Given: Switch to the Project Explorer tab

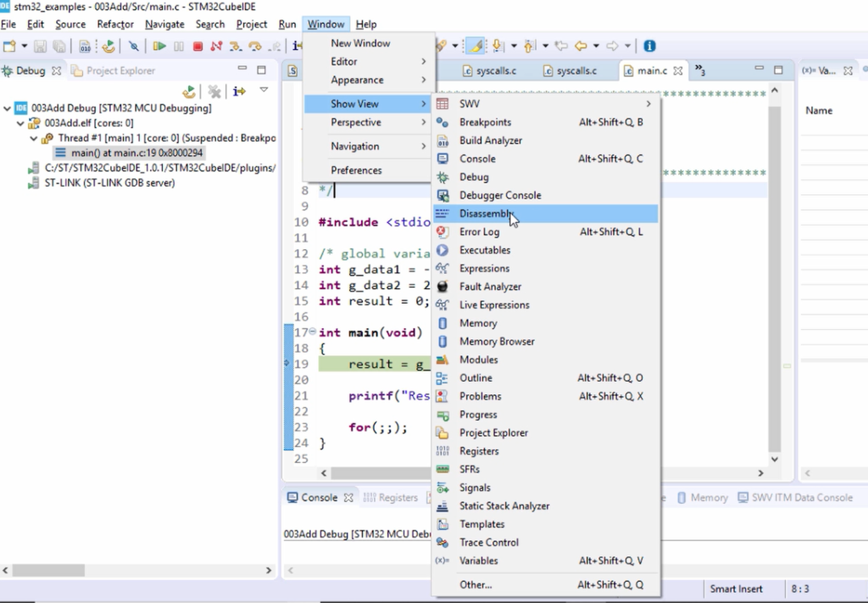Looking at the screenshot, I should [x=114, y=71].
